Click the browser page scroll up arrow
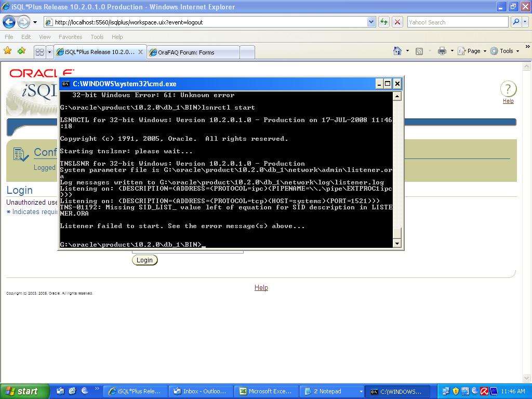Viewport: 532px width, 399px height. pos(527,67)
